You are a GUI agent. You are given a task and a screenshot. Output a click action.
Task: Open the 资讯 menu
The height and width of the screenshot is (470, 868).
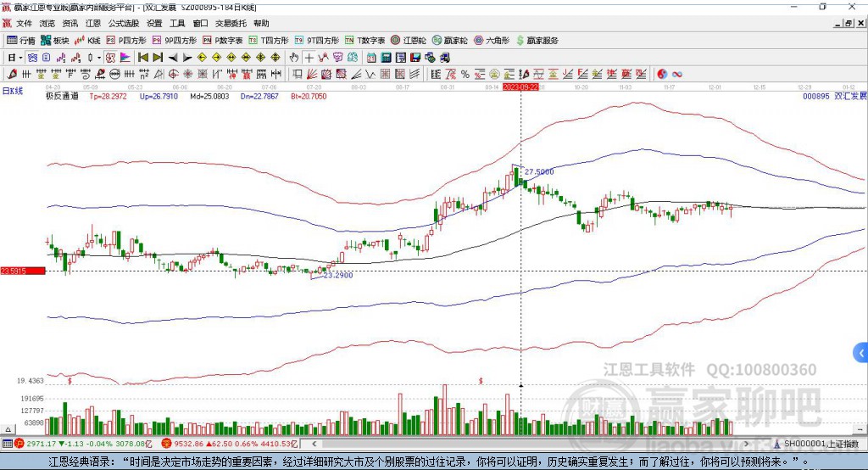(x=70, y=23)
